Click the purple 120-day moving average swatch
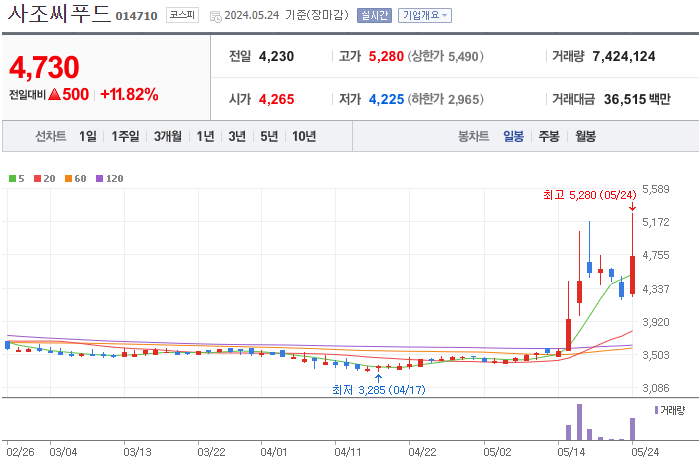The width and height of the screenshot is (699, 469). [99, 179]
